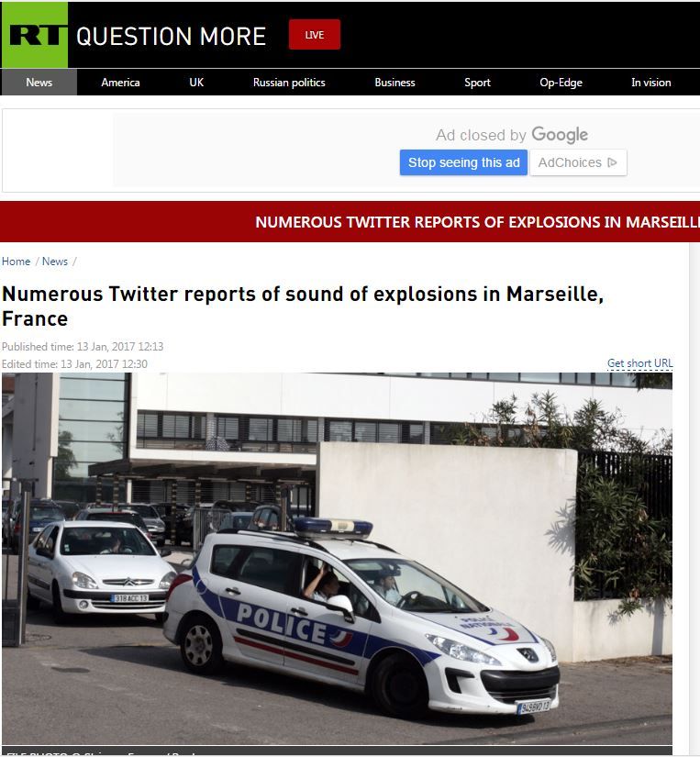
Task: Go to the UK section
Action: [196, 83]
